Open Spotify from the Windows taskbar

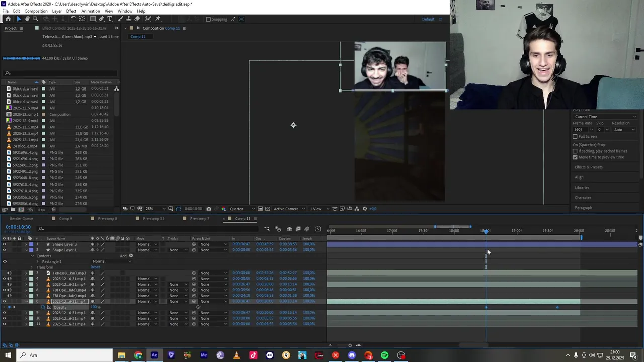coord(385,355)
